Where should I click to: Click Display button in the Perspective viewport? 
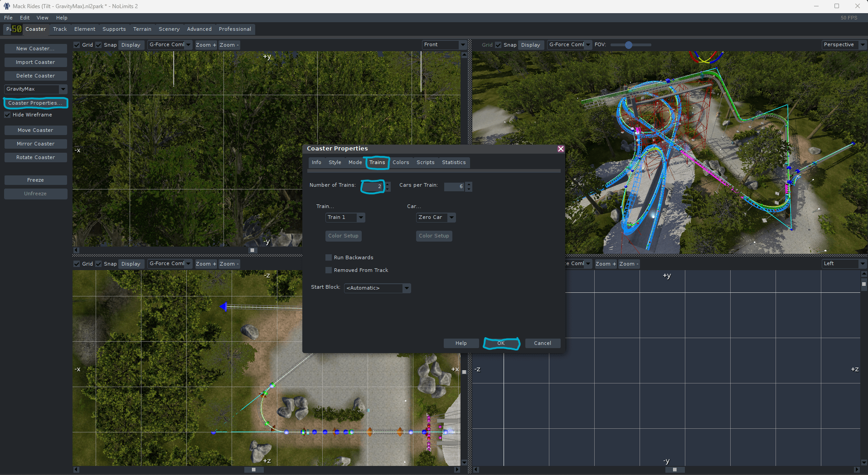tap(530, 45)
